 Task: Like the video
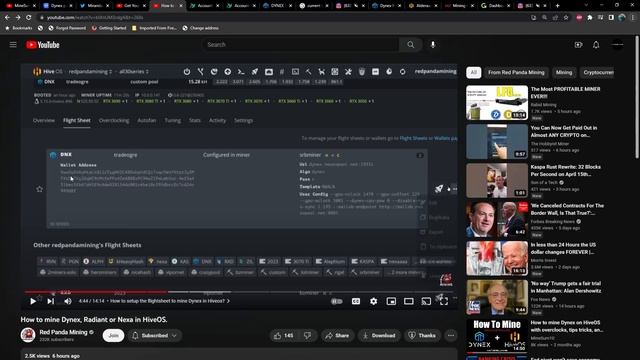(284, 336)
